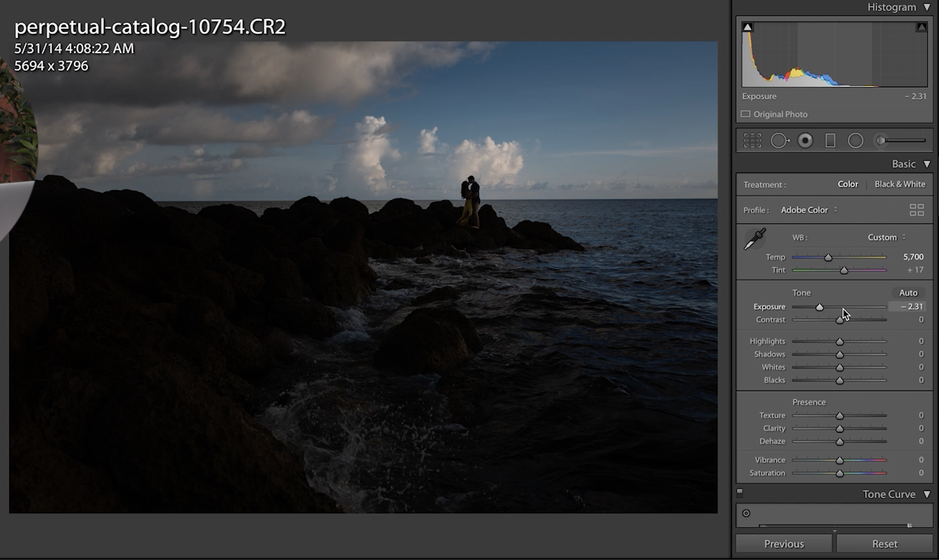Select Black & White treatment
The image size is (939, 560).
[900, 184]
